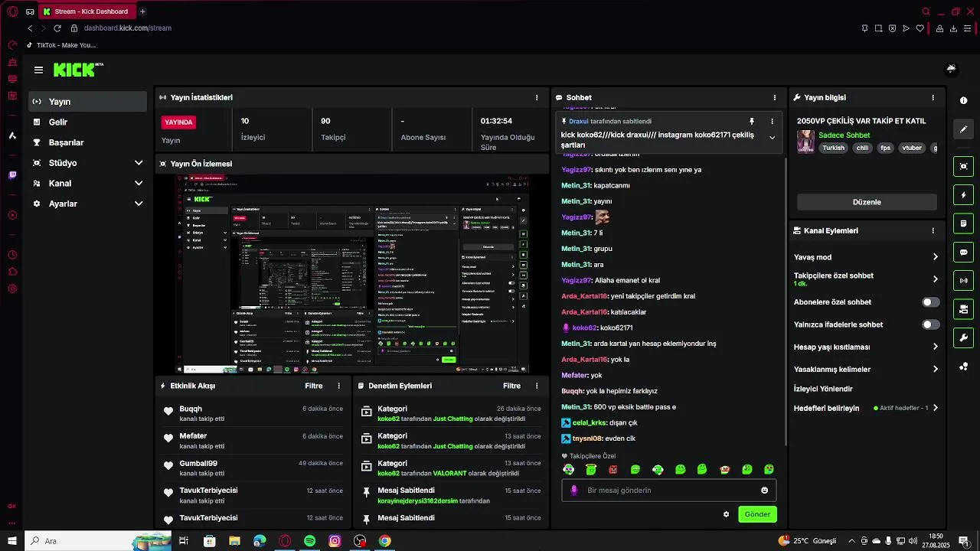Click the green Gönder button
This screenshot has width=980, height=551.
tap(757, 514)
